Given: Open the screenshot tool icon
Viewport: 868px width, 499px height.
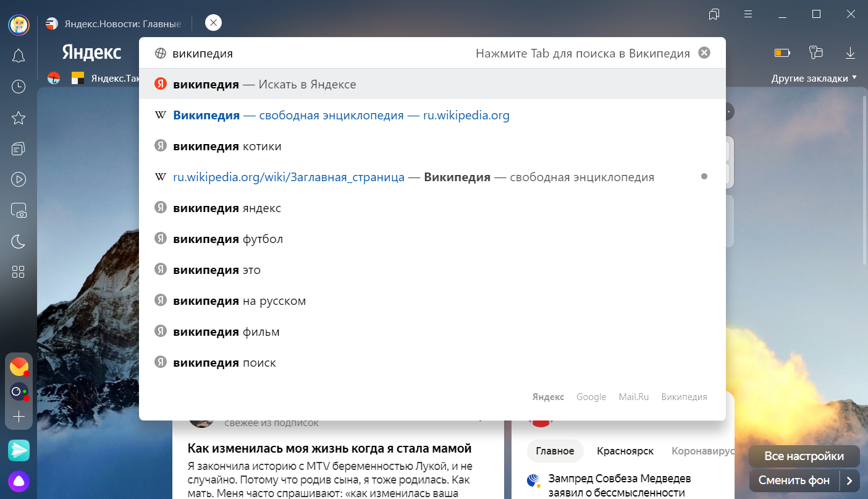Looking at the screenshot, I should tap(19, 211).
